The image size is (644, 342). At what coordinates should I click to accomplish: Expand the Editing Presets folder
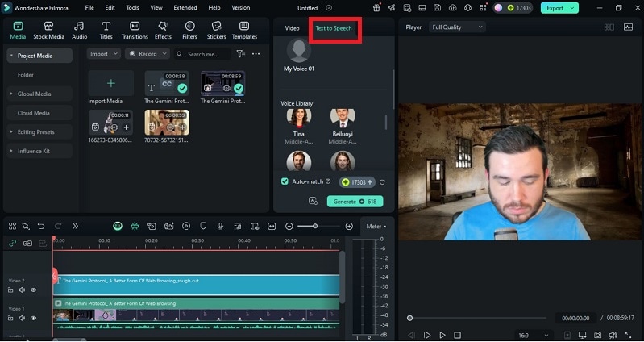(x=11, y=132)
